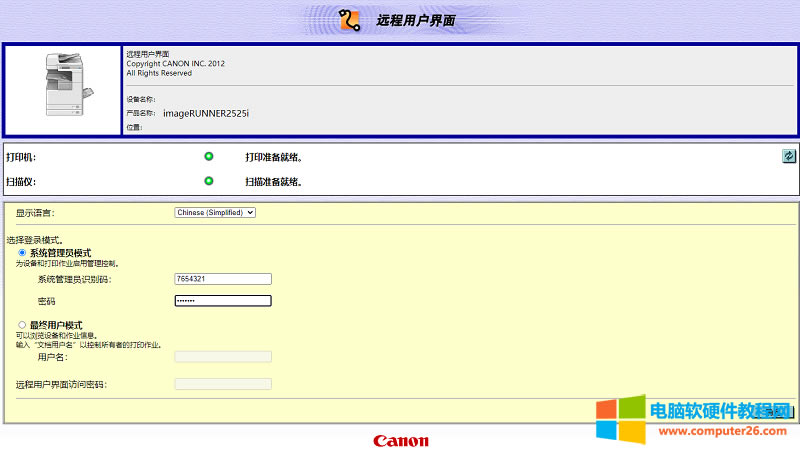Click the 用户名 label
800x451 pixels.
pyautogui.click(x=53, y=357)
